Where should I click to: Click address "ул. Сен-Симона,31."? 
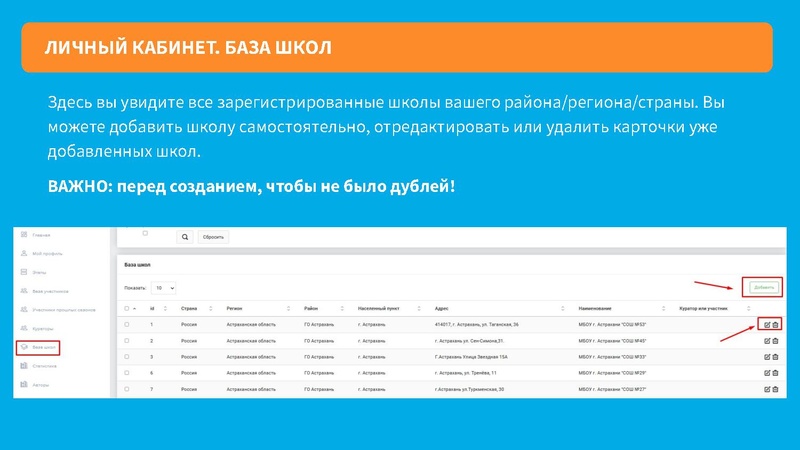pyautogui.click(x=484, y=341)
